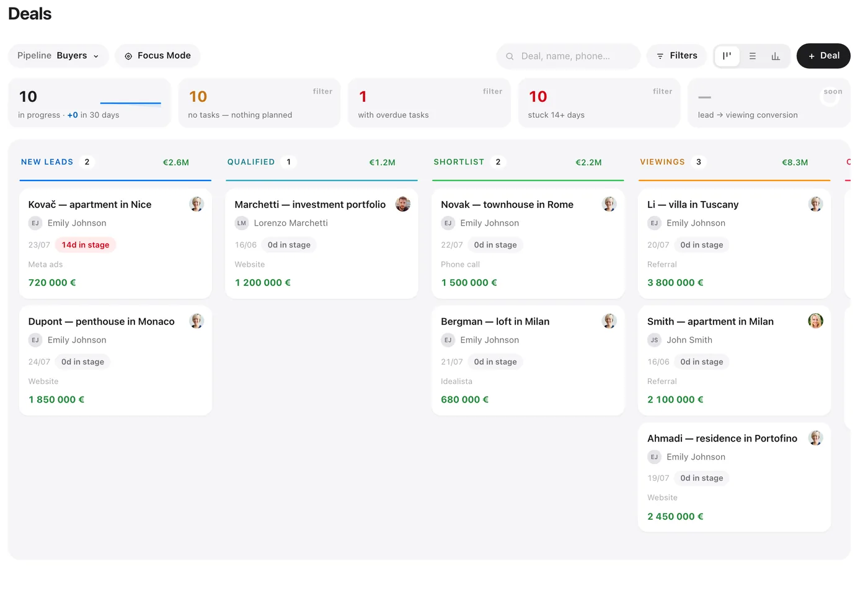This screenshot has width=868, height=593.
Task: Open assignee avatar on Smith deal card
Action: coord(816,321)
